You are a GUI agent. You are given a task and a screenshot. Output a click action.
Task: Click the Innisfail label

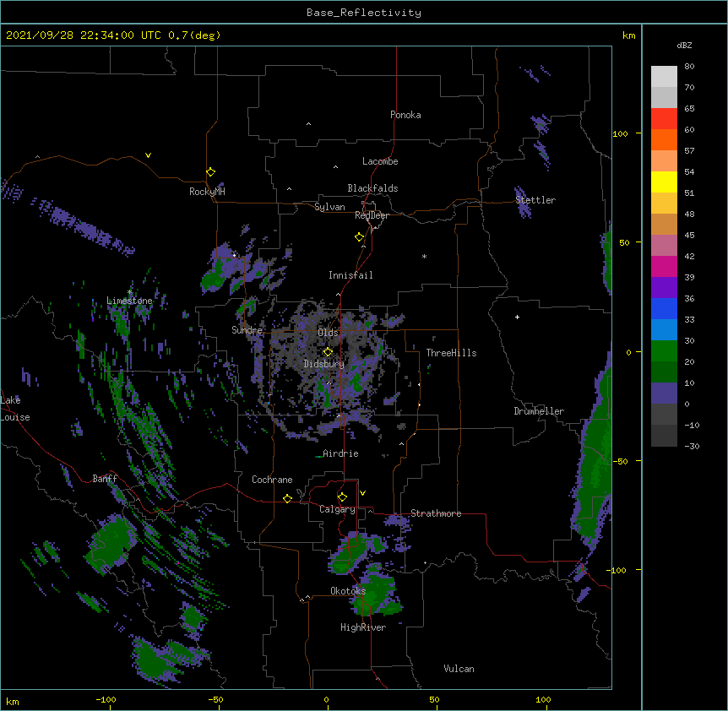(350, 275)
